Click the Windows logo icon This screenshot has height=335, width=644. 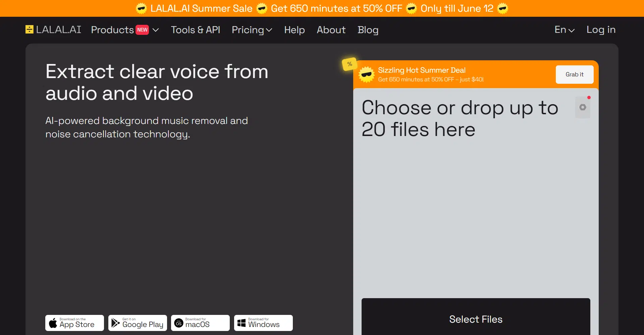(241, 323)
